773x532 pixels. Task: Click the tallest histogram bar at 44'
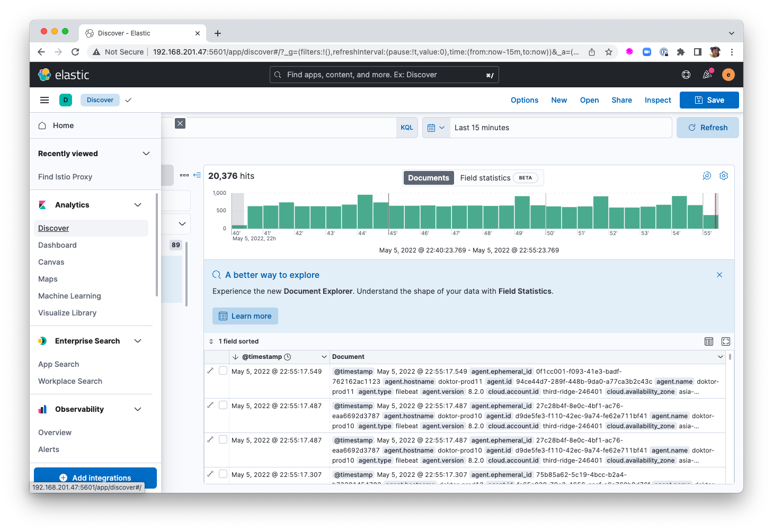pos(365,212)
